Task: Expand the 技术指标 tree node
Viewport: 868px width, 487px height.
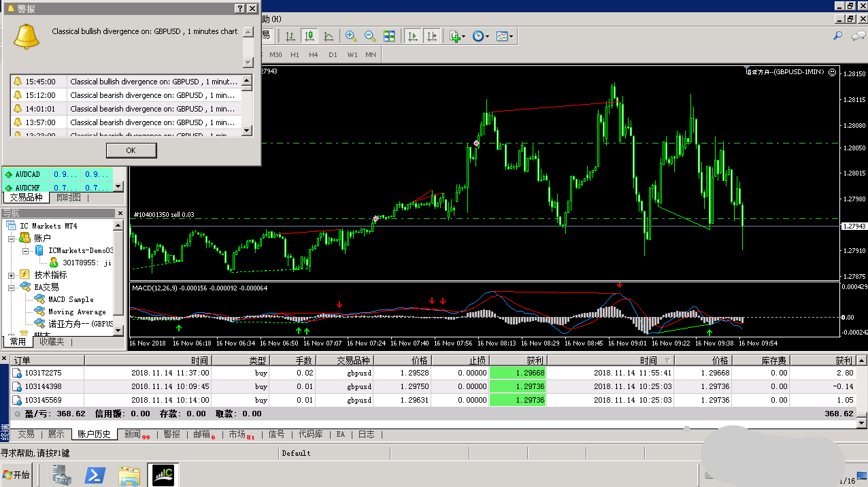Action: [x=12, y=275]
